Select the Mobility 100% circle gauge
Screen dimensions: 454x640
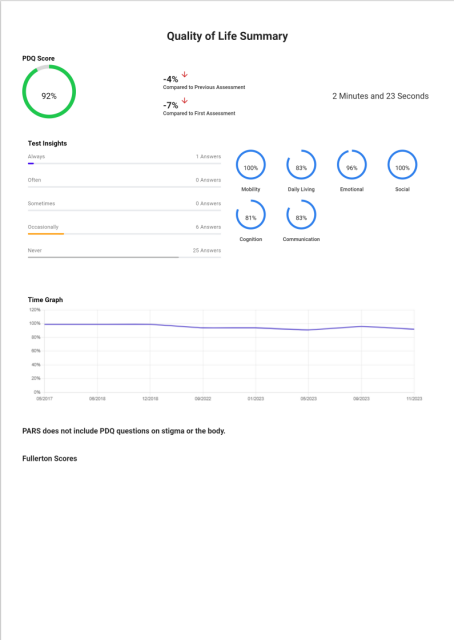point(251,165)
